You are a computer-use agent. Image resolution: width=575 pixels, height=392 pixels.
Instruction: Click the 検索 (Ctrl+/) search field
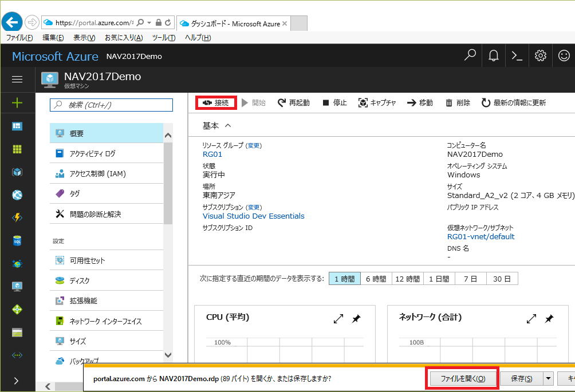(111, 105)
